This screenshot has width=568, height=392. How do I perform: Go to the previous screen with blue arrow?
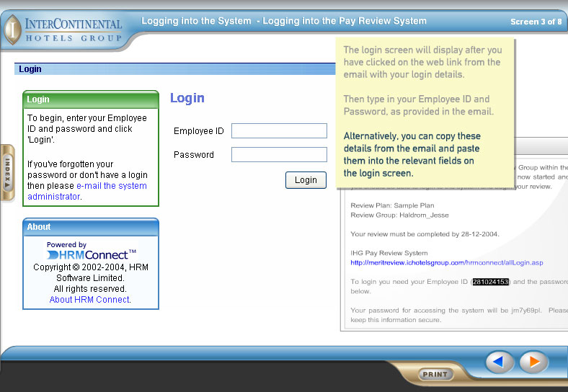tap(500, 362)
